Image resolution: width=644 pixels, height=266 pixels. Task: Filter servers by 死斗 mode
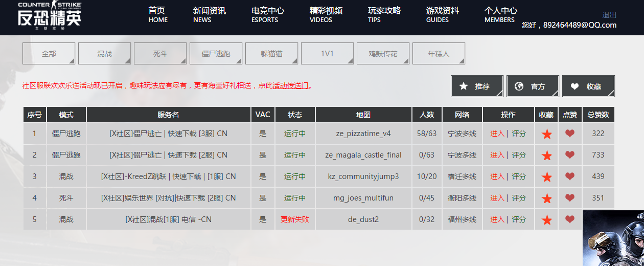160,54
